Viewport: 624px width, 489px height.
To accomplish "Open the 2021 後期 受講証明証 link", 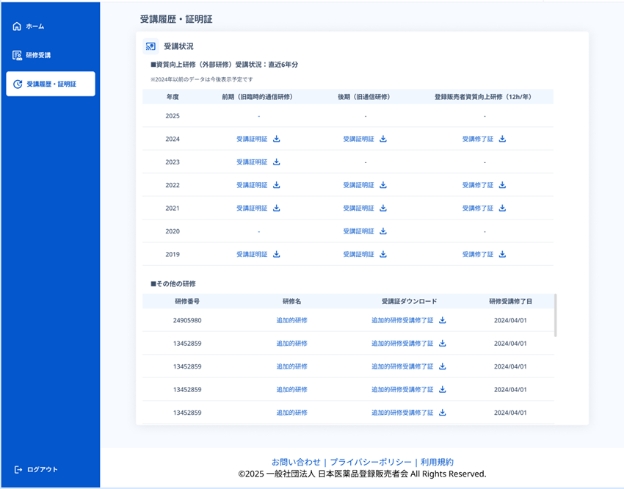I will 359,208.
